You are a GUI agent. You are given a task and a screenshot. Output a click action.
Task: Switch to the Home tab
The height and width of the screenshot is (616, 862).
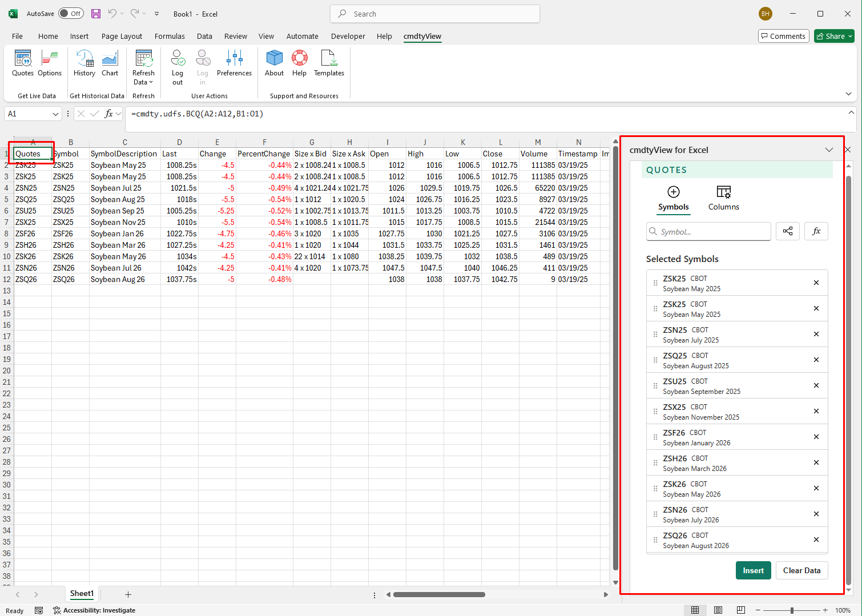tap(48, 36)
